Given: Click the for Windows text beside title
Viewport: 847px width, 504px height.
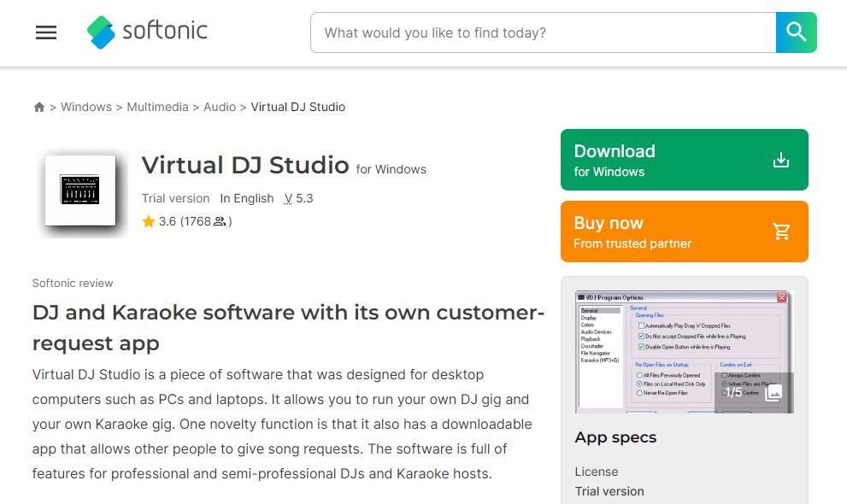Looking at the screenshot, I should click(x=391, y=169).
